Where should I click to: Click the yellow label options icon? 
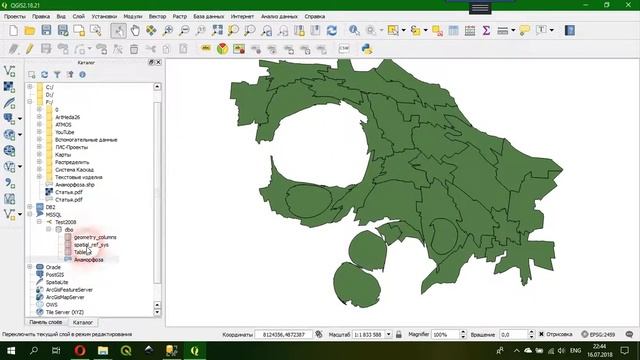tap(206, 49)
